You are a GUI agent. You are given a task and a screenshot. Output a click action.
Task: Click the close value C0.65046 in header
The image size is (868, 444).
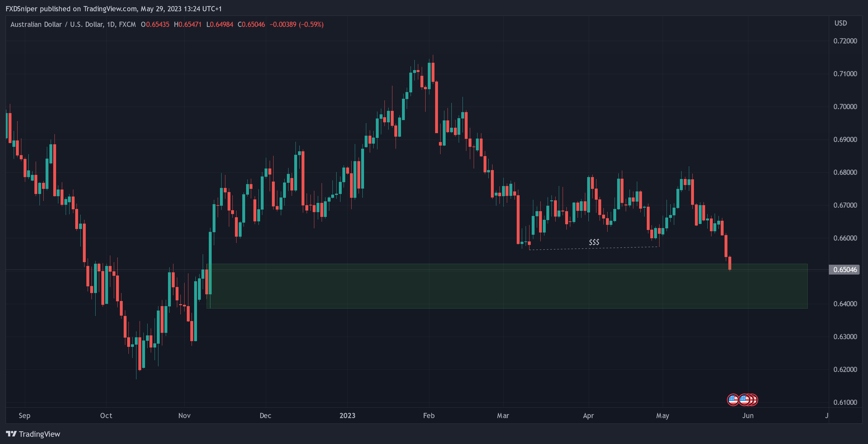click(251, 25)
